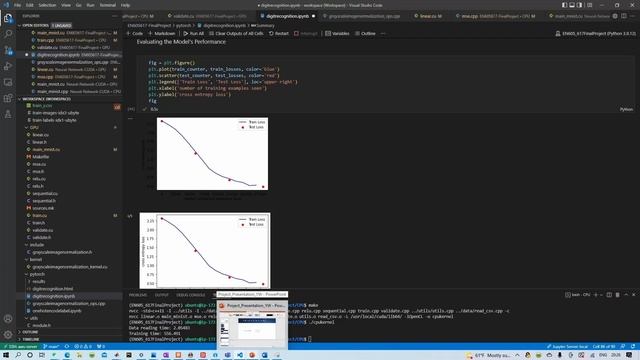The width and height of the screenshot is (640, 360).
Task: Toggle secondary sidebar layout icon in title bar
Action: (580, 5)
